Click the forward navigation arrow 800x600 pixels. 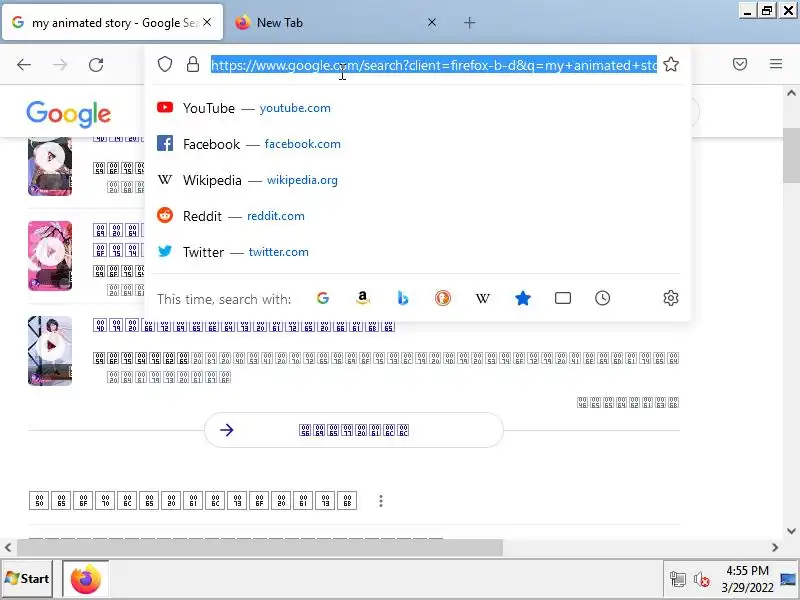click(60, 65)
